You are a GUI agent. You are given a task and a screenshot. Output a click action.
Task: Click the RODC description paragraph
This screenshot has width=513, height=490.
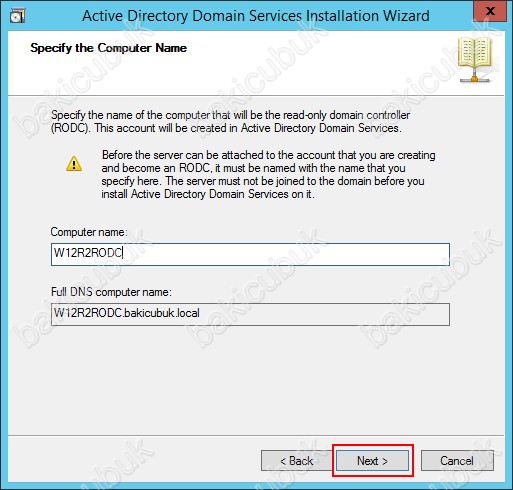pyautogui.click(x=230, y=122)
